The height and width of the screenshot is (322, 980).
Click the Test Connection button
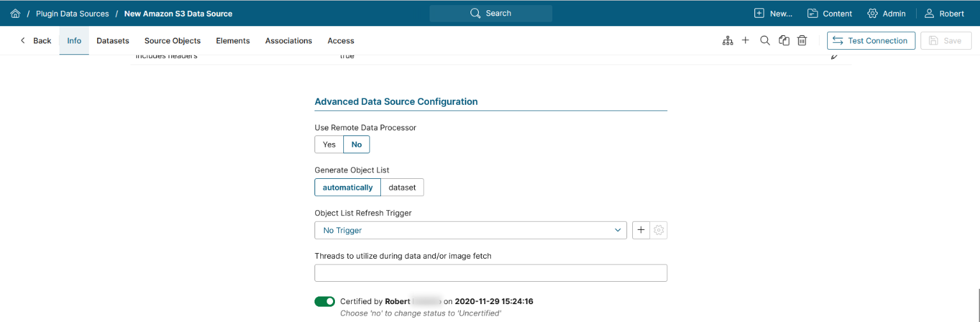point(871,41)
